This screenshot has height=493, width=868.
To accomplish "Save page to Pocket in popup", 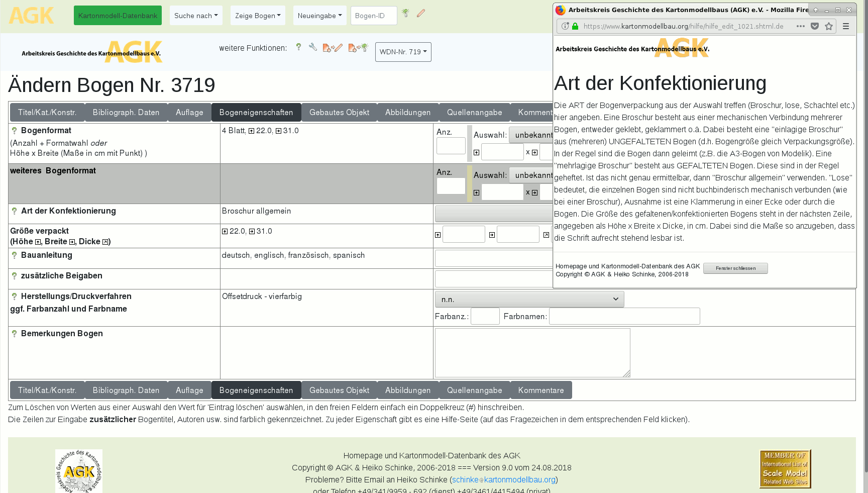I will tap(815, 26).
